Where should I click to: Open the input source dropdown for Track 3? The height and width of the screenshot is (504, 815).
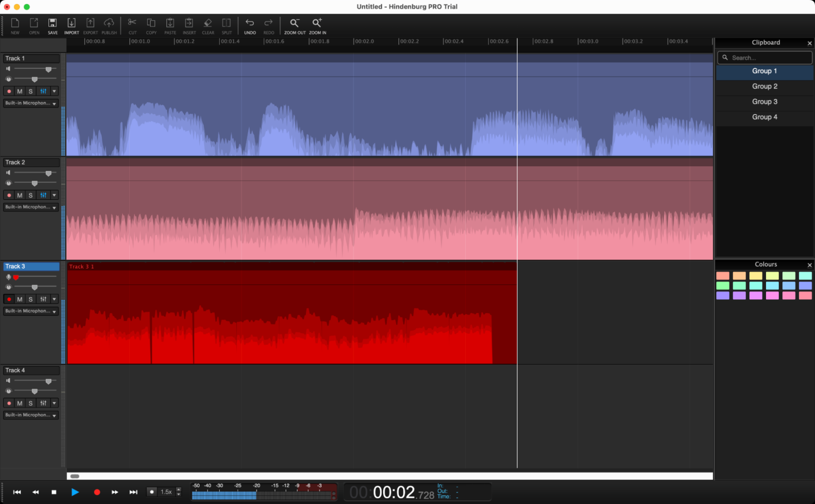[30, 311]
